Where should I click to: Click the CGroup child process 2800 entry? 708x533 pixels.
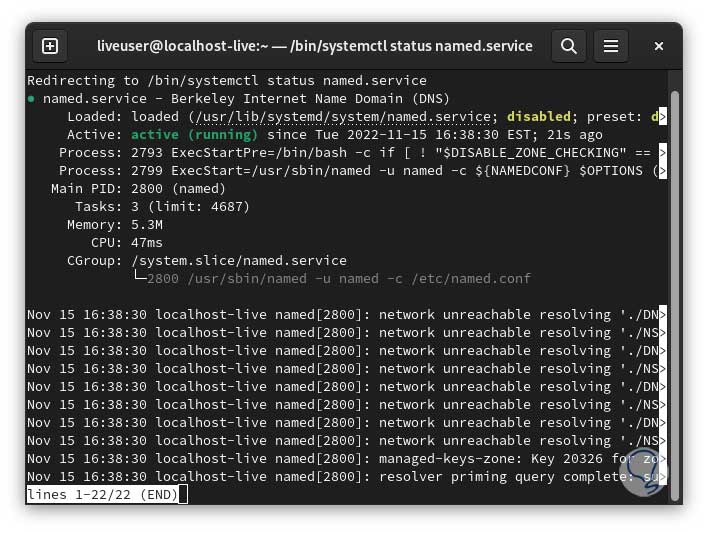tap(338, 279)
